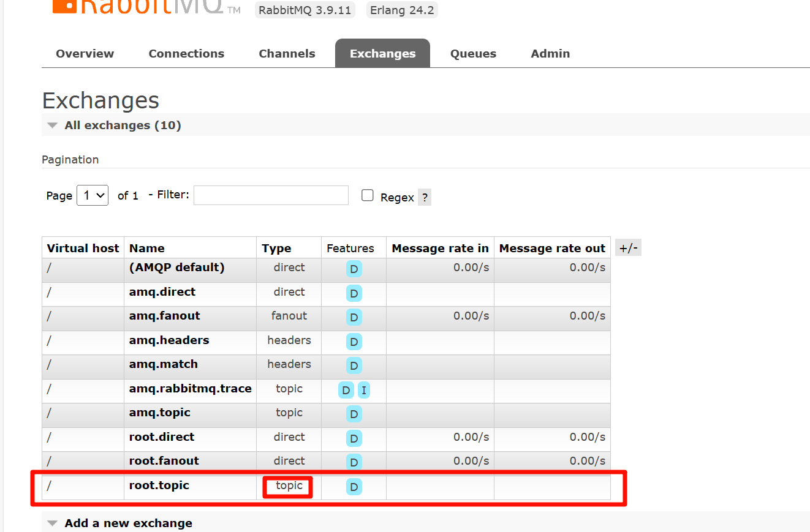
Task: Click the +/- column selector button
Action: pyautogui.click(x=628, y=248)
